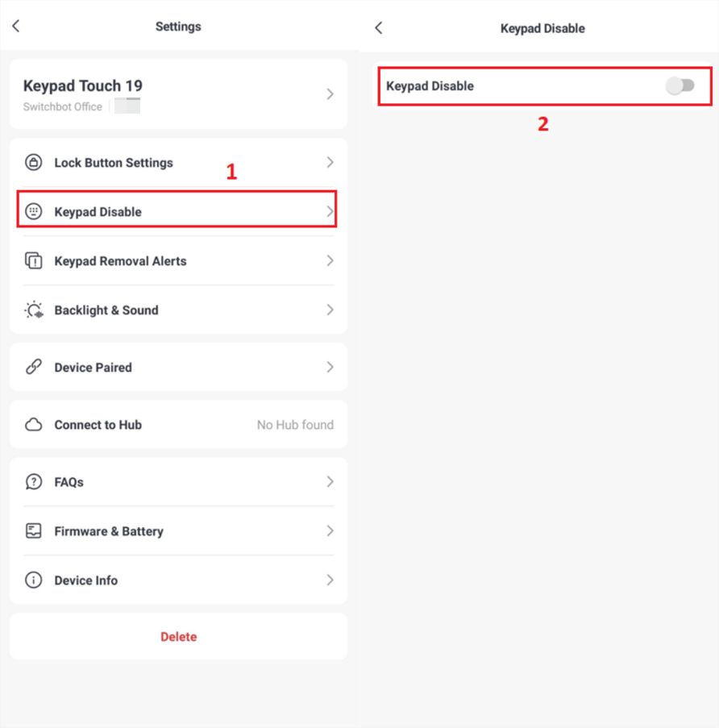
Task: Select the Device Paired menu entry
Action: (93, 368)
